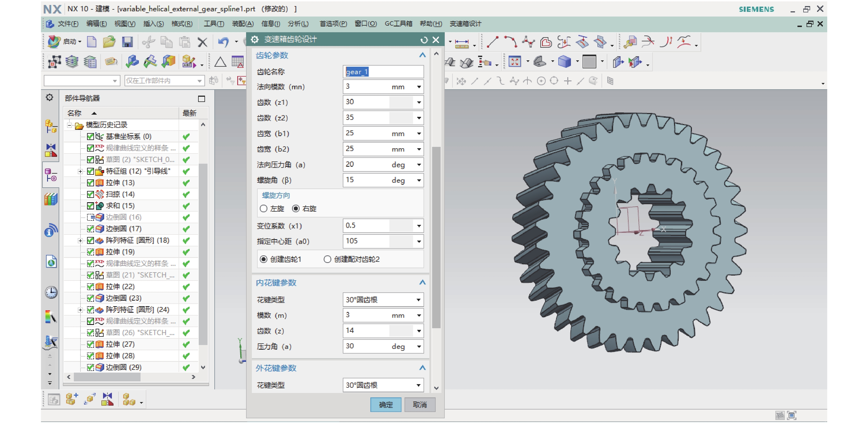Image resolution: width=868 pixels, height=423 pixels.
Task: Select 创建配对齿轮2 radio option
Action: coord(327,259)
